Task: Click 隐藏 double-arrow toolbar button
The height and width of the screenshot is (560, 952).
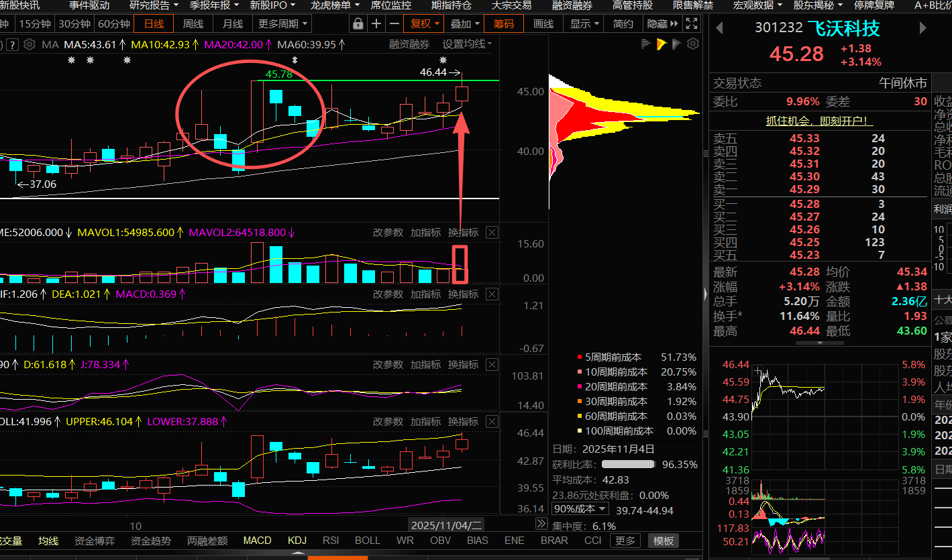Action: pos(663,24)
